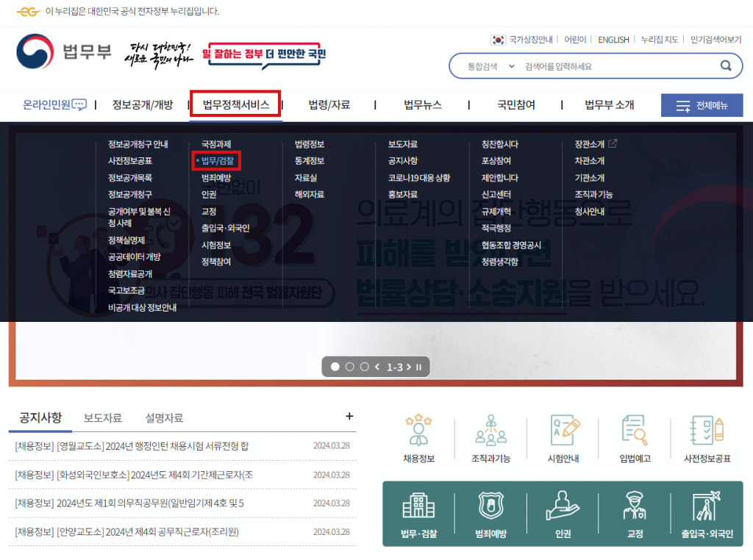
Task: Select the second banner slide indicator
Action: (350, 367)
